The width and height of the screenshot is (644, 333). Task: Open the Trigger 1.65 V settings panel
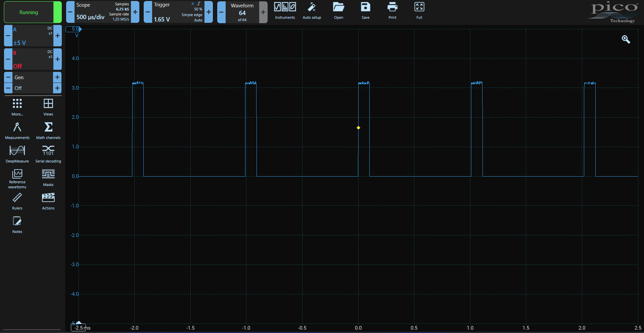[x=178, y=12]
